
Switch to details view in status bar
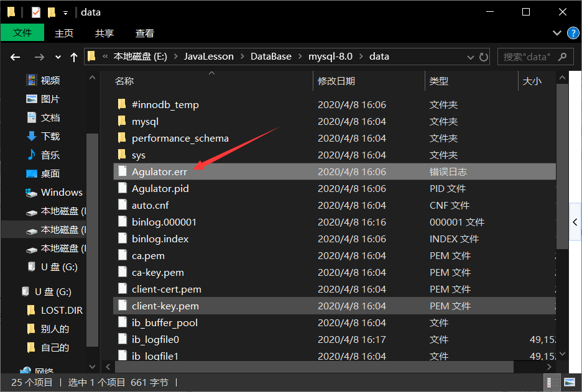pos(553,382)
